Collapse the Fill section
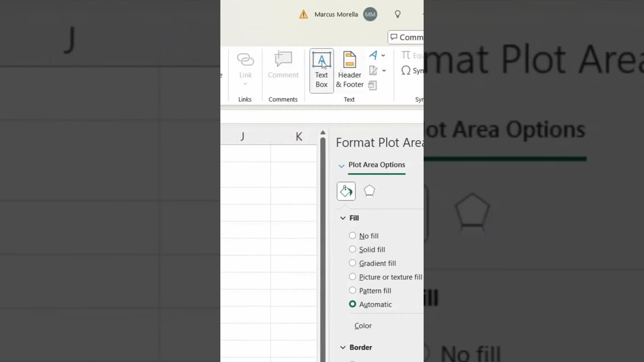Screen dimensions: 644x362 343,218
